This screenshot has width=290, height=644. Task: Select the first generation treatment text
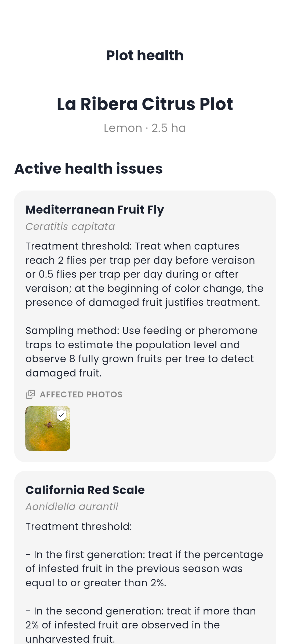[x=144, y=569]
